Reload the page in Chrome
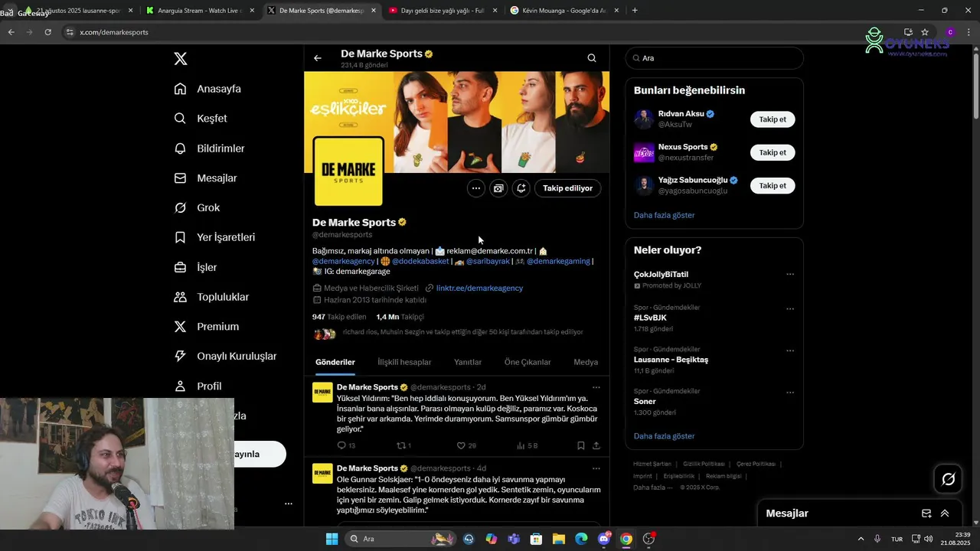The height and width of the screenshot is (551, 980). tap(47, 32)
